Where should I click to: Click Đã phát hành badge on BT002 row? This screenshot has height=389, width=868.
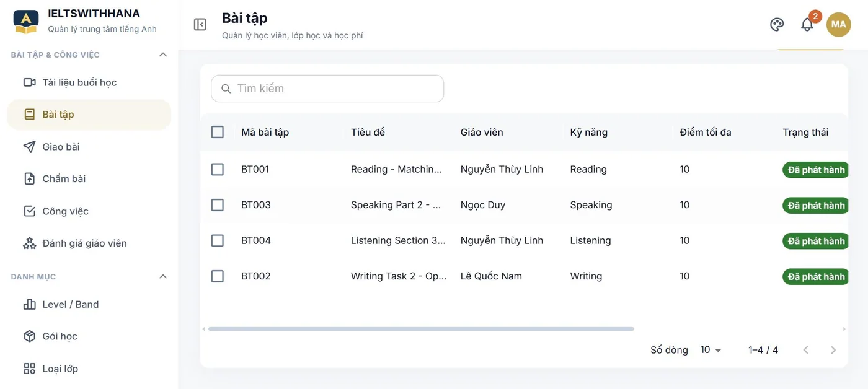[x=816, y=276]
